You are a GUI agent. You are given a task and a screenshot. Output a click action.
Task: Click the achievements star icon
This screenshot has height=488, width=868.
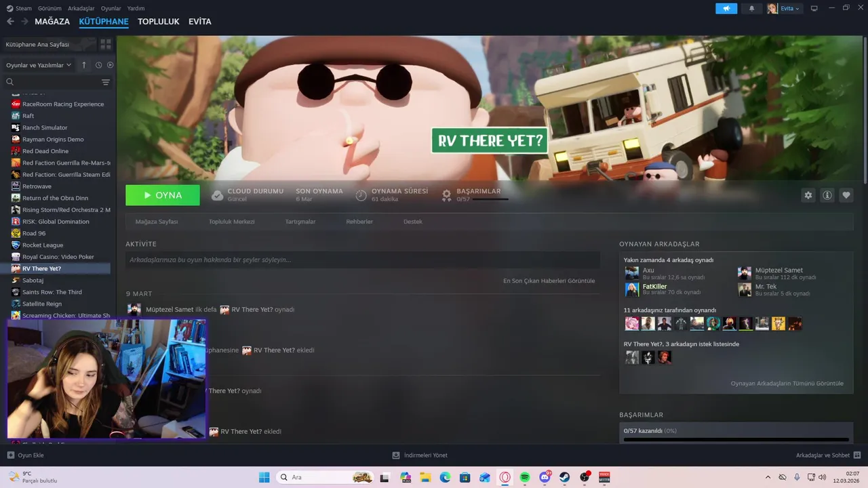446,195
